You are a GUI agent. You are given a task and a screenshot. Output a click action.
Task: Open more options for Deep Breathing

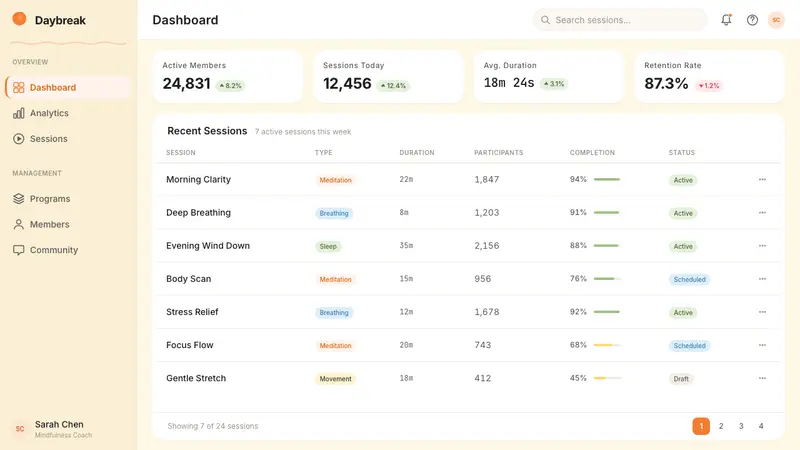762,213
